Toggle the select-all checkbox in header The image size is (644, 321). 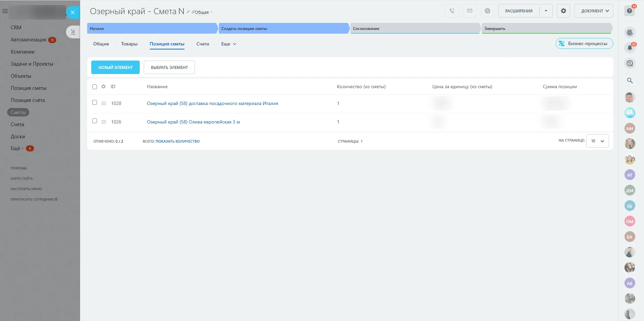point(95,87)
